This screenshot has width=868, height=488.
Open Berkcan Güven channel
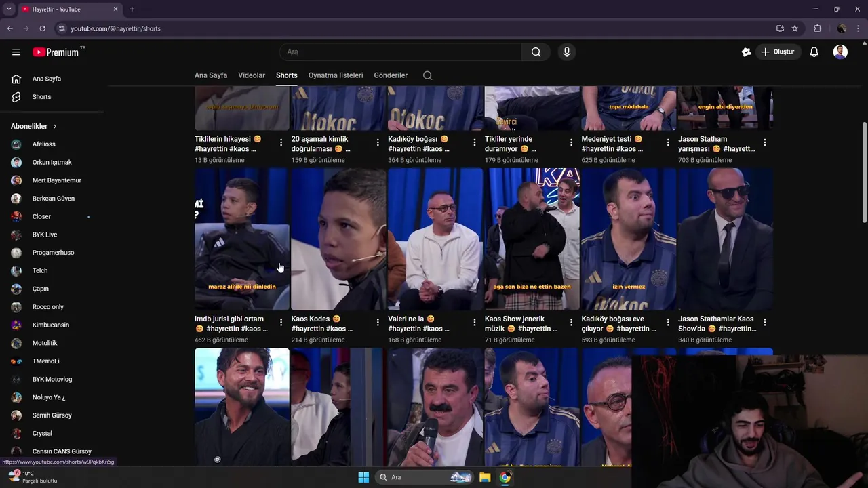(x=53, y=199)
